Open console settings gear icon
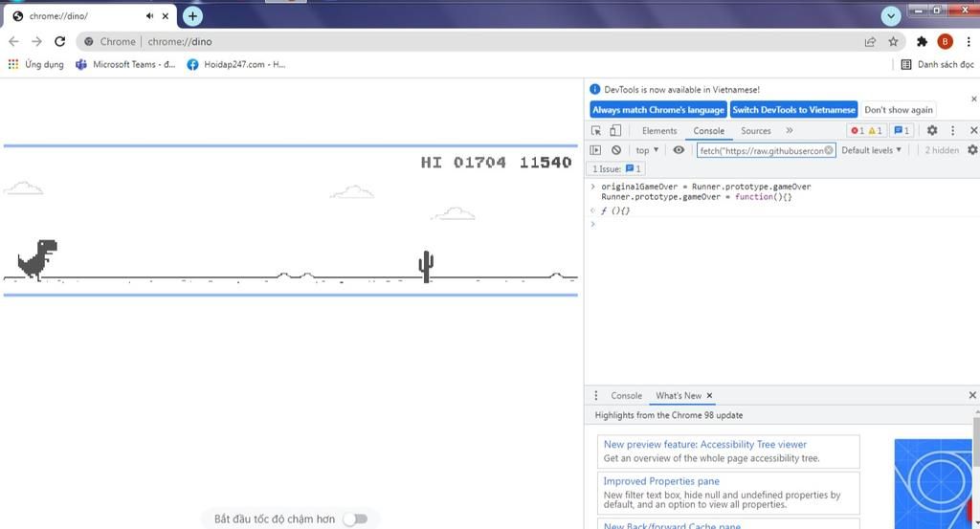Viewport: 980px width, 529px height. point(972,150)
